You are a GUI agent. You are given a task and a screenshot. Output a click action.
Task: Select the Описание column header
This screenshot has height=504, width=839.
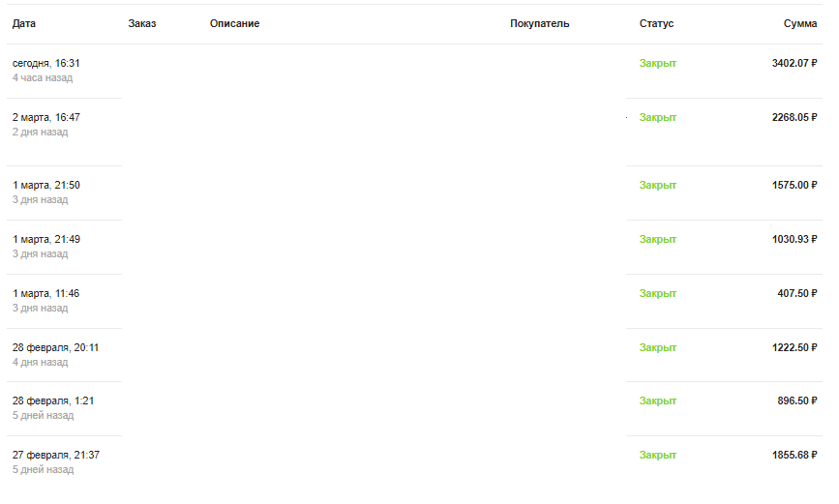[x=234, y=23]
